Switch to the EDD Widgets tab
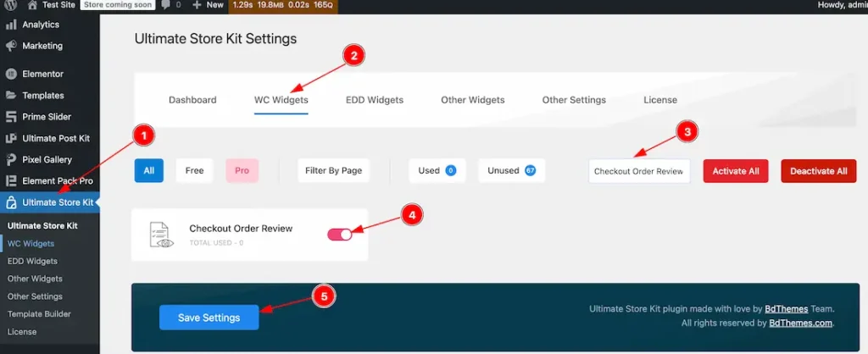868x354 pixels. (x=374, y=100)
